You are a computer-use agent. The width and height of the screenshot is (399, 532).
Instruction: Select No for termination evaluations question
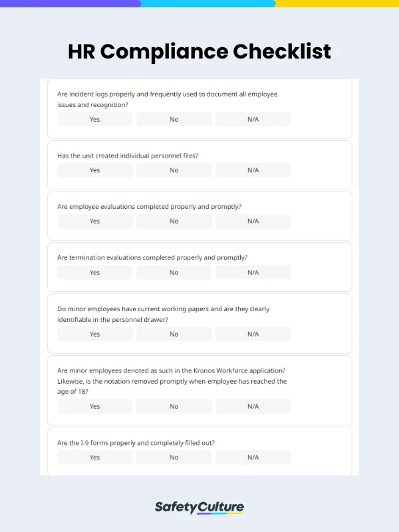(x=174, y=273)
